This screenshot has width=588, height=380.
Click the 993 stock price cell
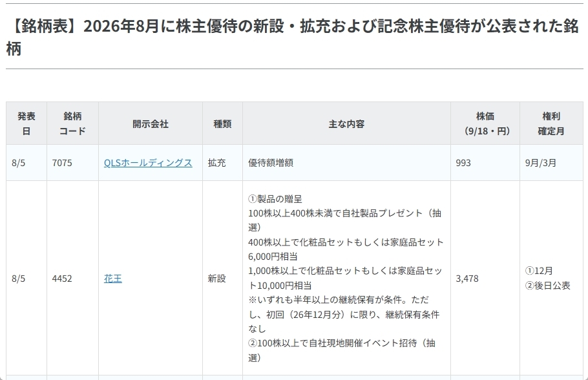click(485, 163)
